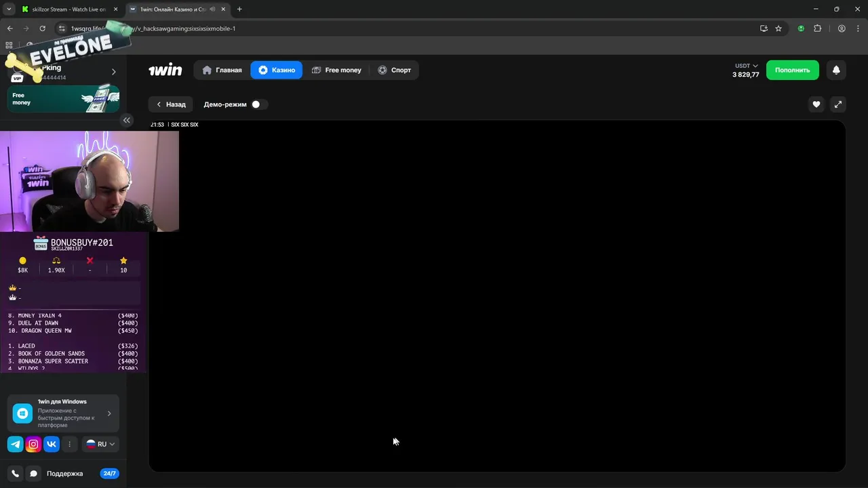868x488 pixels.
Task: Toggle the Демо-режим switch
Action: [258, 104]
